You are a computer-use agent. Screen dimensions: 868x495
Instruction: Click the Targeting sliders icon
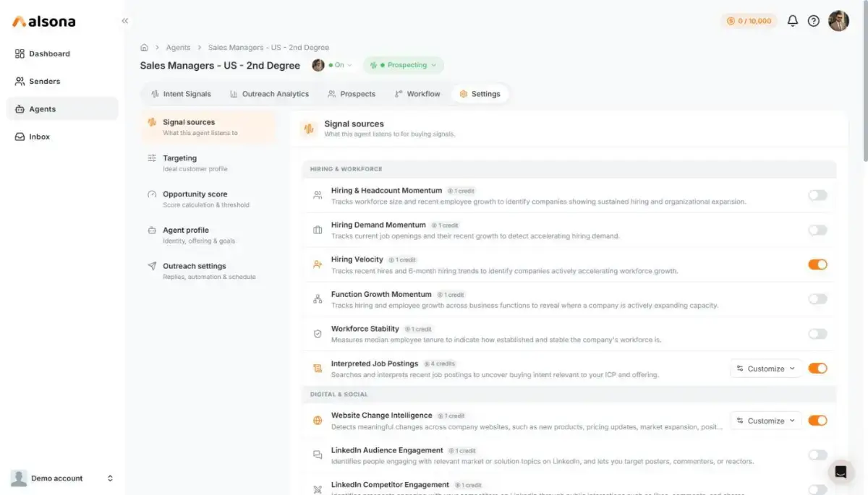(152, 158)
